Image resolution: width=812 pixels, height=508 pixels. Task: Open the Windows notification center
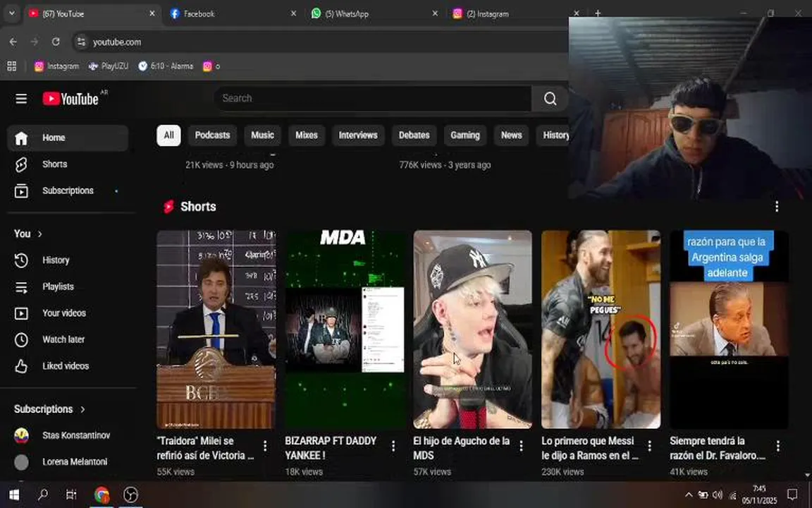(792, 495)
